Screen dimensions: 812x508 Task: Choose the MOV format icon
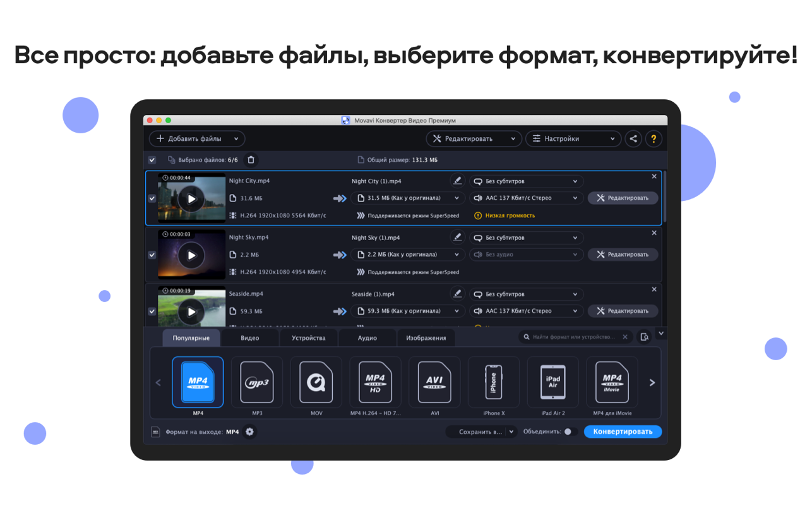click(316, 382)
